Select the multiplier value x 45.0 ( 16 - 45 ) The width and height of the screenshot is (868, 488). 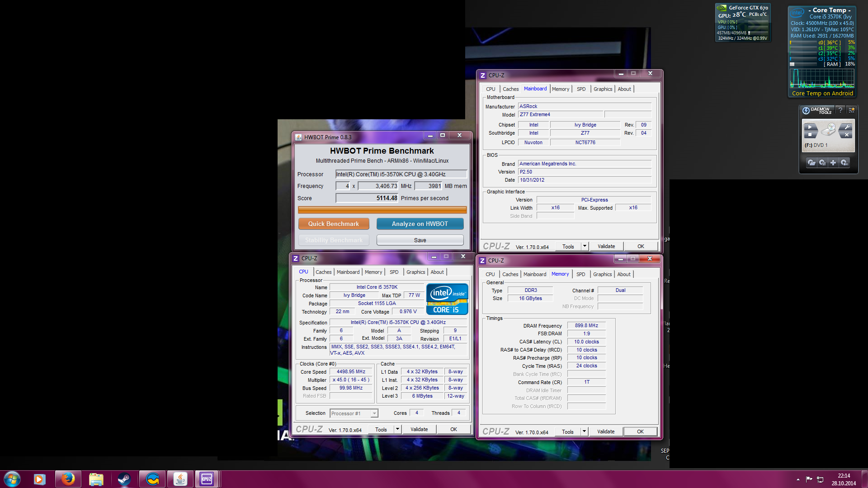click(351, 380)
